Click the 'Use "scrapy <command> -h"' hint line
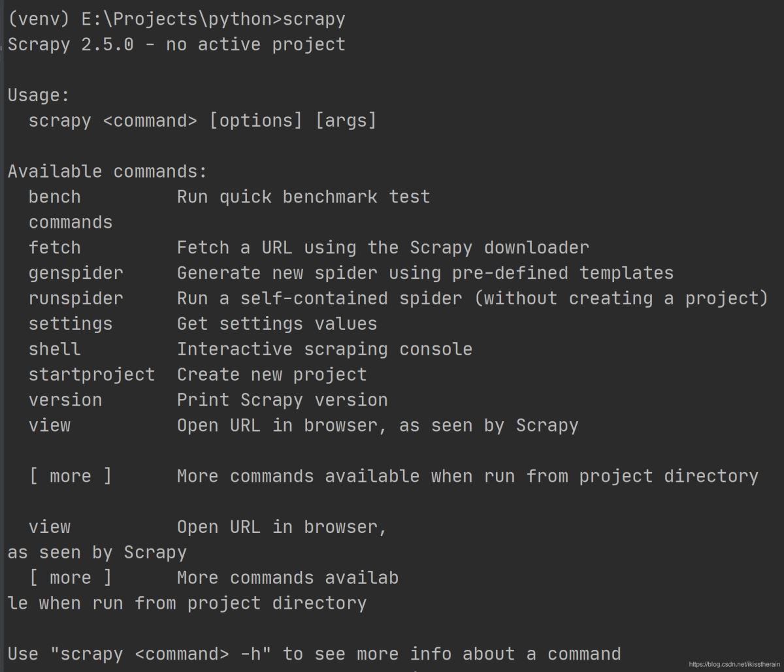 tap(314, 654)
